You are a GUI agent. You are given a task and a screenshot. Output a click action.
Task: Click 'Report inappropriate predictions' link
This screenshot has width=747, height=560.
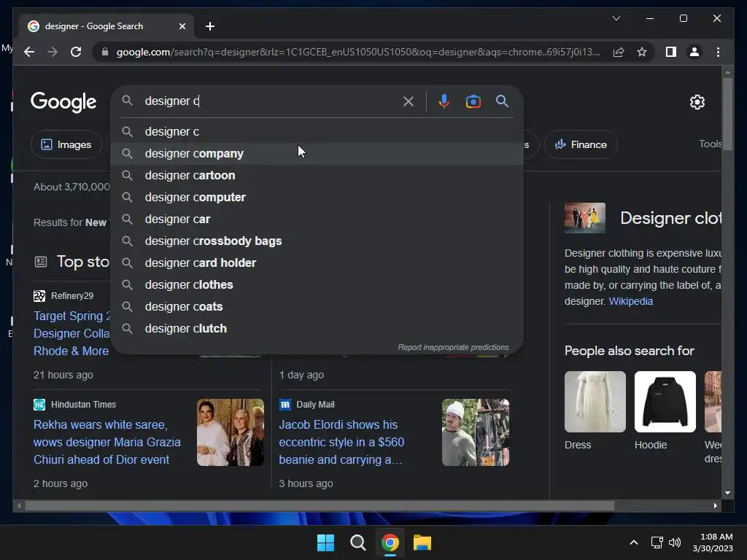(453, 347)
